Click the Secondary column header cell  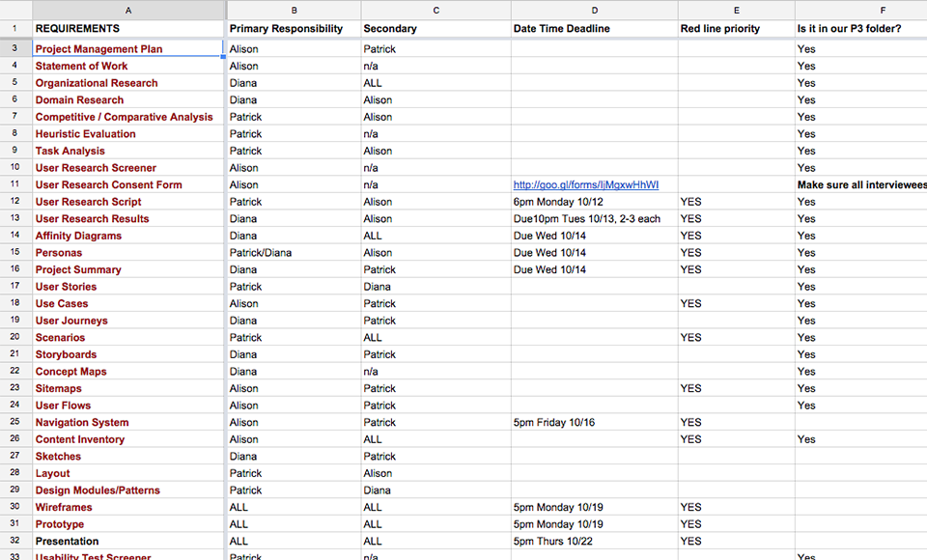point(435,28)
